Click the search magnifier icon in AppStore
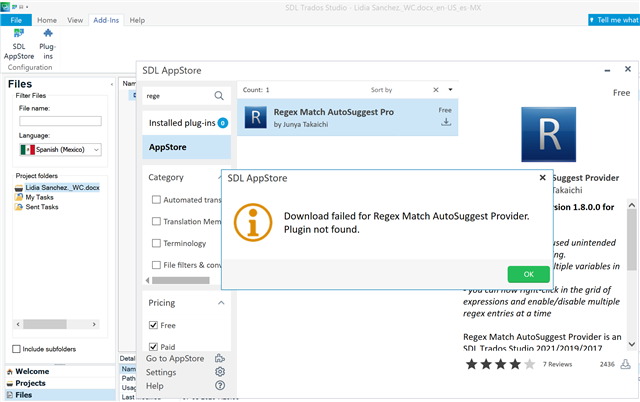 (219, 96)
